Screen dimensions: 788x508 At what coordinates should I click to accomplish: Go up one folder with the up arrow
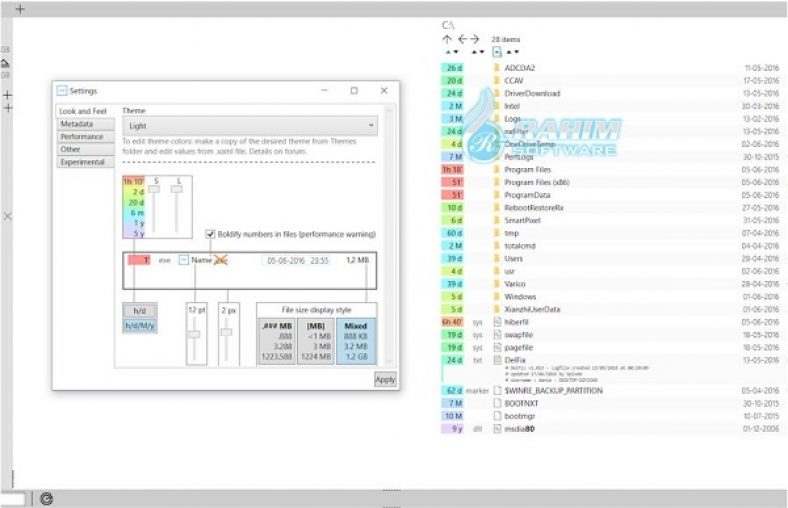tap(447, 39)
